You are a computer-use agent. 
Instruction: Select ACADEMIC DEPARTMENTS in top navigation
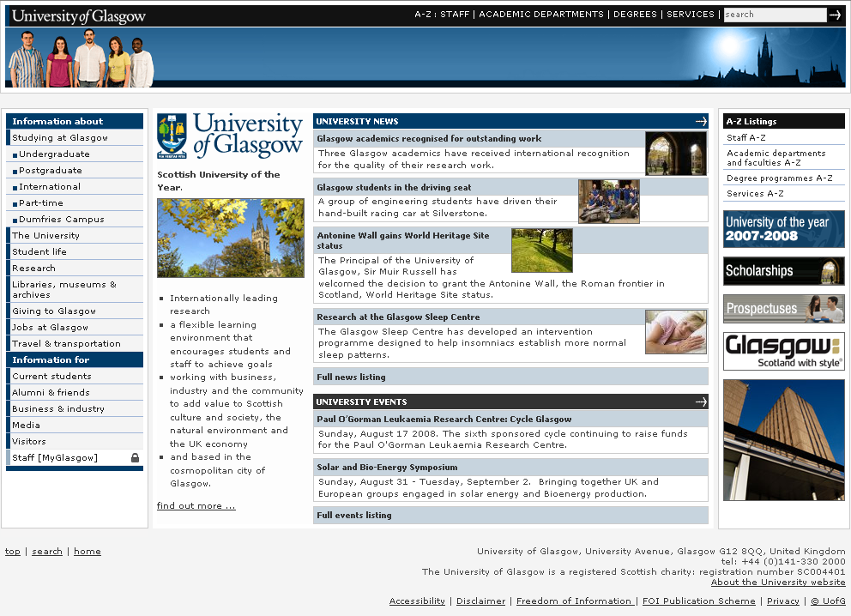(541, 14)
